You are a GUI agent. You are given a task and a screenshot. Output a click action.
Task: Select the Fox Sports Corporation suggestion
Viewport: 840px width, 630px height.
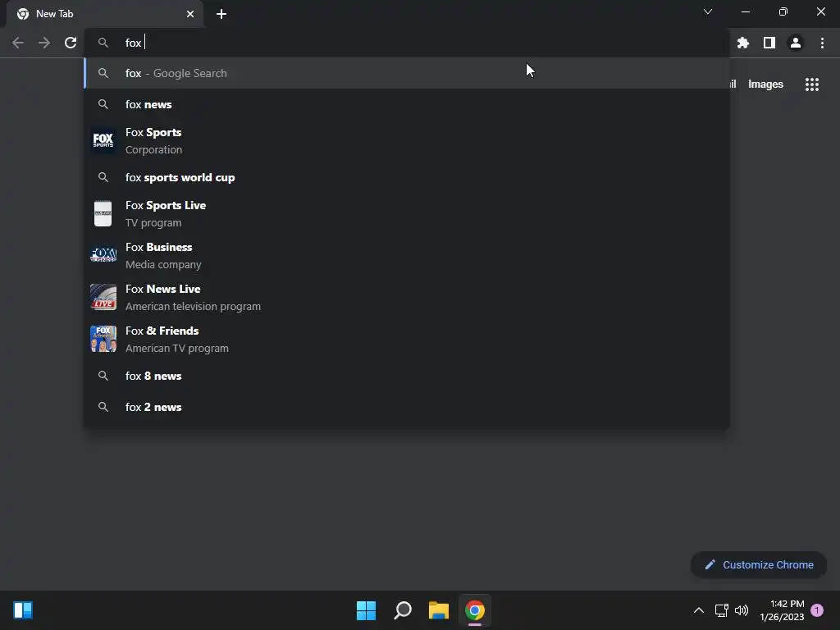click(407, 141)
